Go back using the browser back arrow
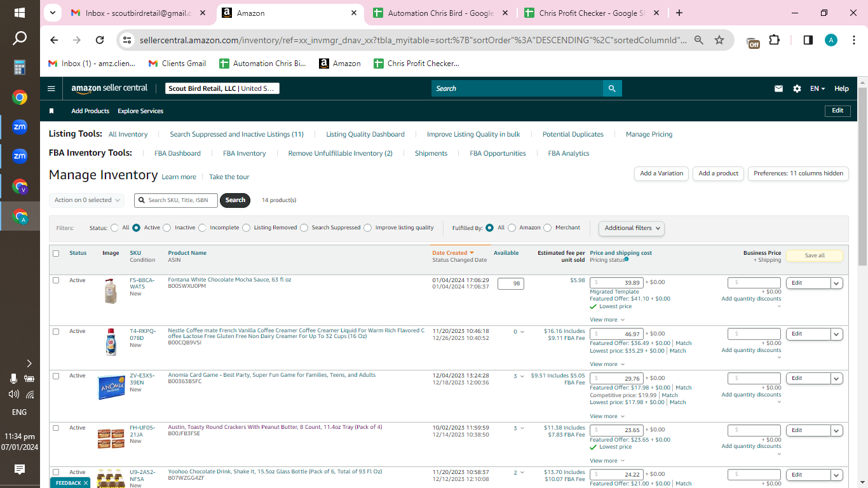This screenshot has width=868, height=488. coord(54,40)
